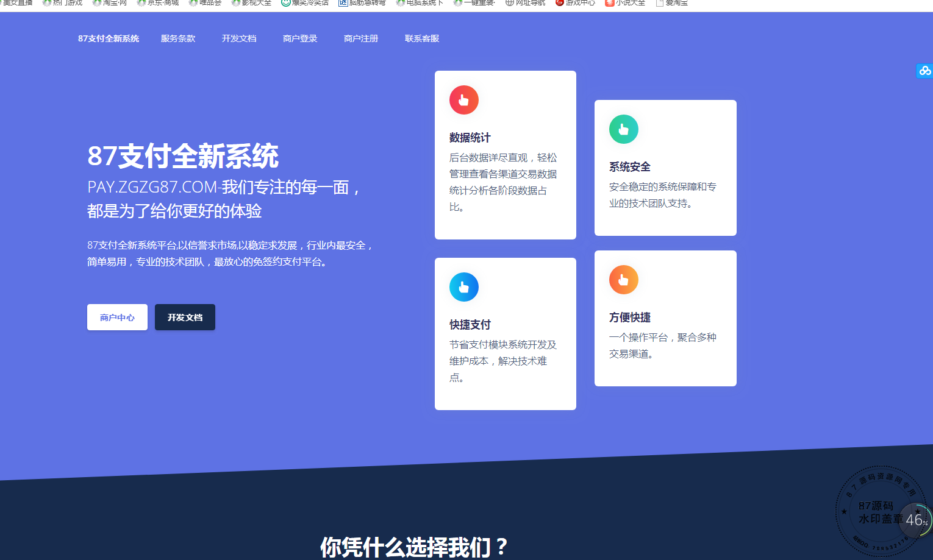Open the 网址导航 bookmark

525,3
